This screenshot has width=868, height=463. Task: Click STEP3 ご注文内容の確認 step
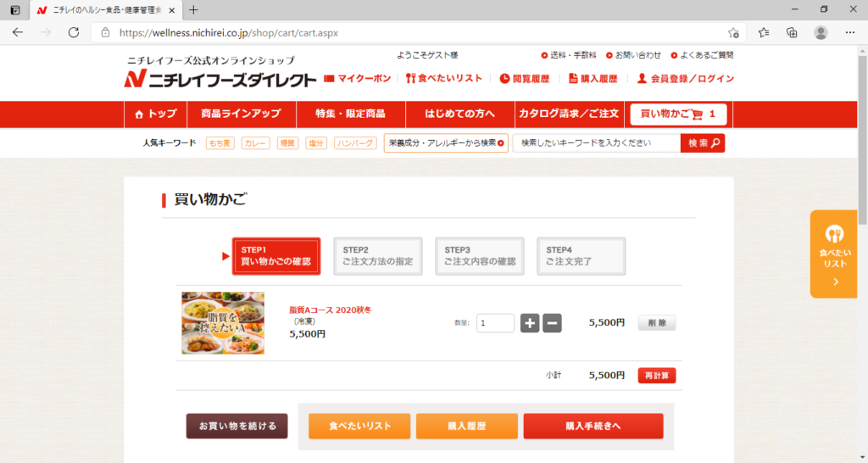(x=480, y=256)
